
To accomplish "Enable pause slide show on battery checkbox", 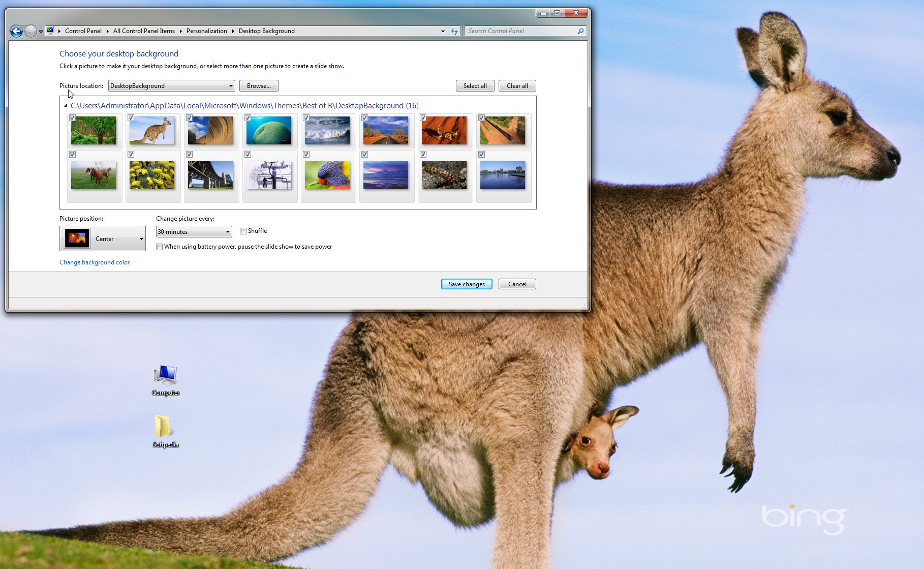I will [160, 247].
